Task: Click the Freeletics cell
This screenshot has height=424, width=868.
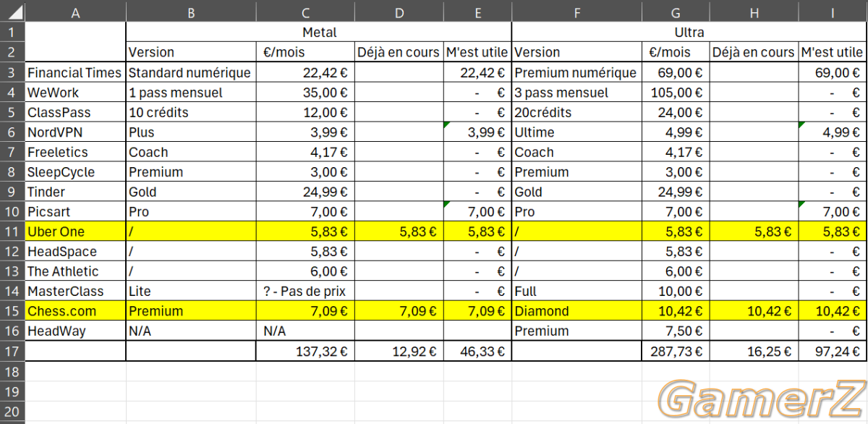Action: pos(75,152)
